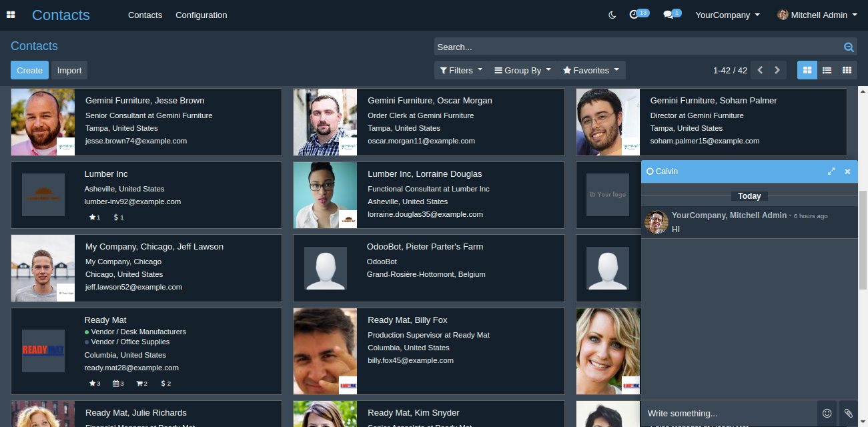Go to the next page arrow

pyautogui.click(x=777, y=70)
